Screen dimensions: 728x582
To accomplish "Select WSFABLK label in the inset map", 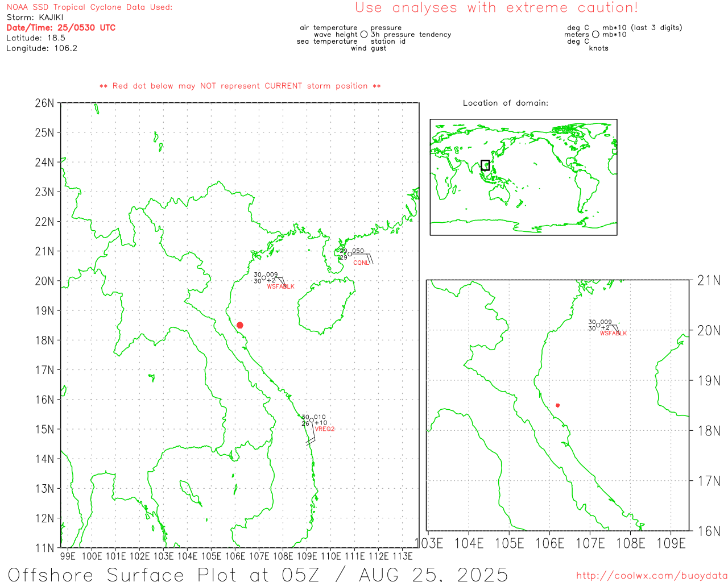I will click(613, 333).
